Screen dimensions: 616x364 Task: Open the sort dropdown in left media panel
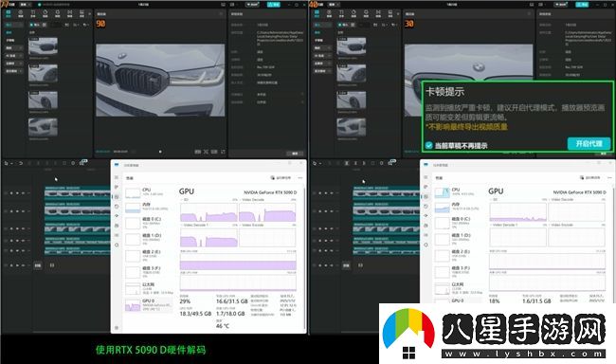click(x=77, y=25)
